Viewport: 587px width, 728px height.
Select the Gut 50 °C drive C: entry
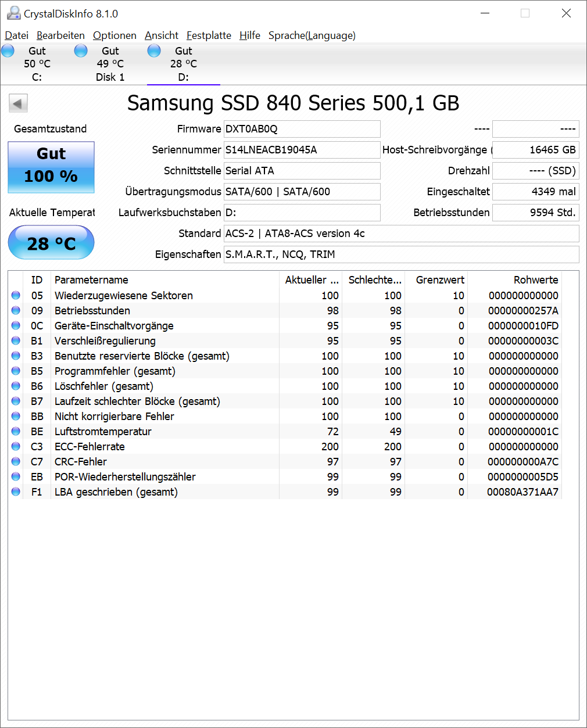tap(37, 64)
